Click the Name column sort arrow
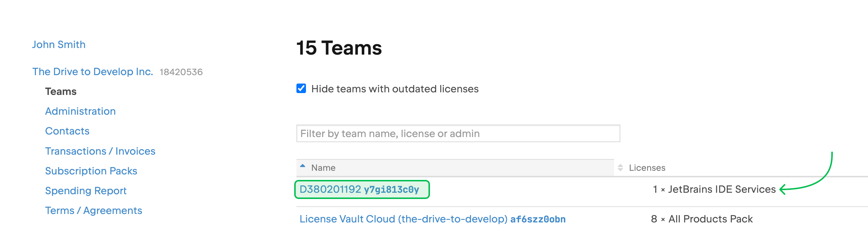Screen dimensions: 868x251 pos(303,166)
